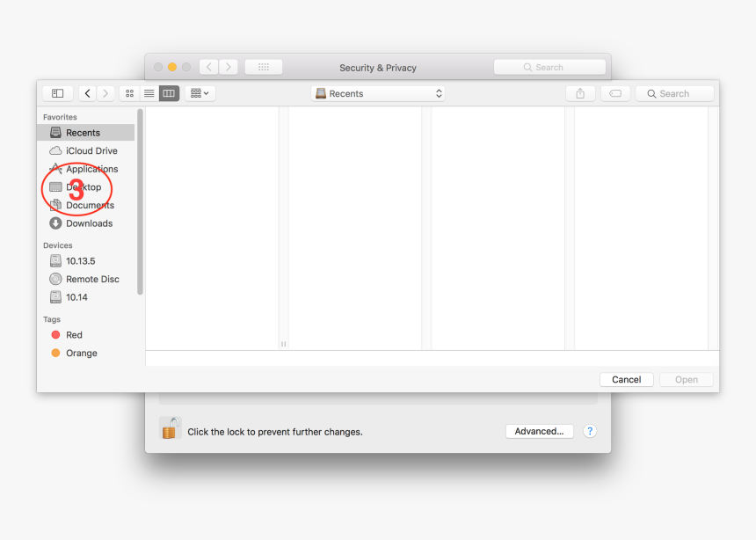Open the Desktop circled in red

84,186
